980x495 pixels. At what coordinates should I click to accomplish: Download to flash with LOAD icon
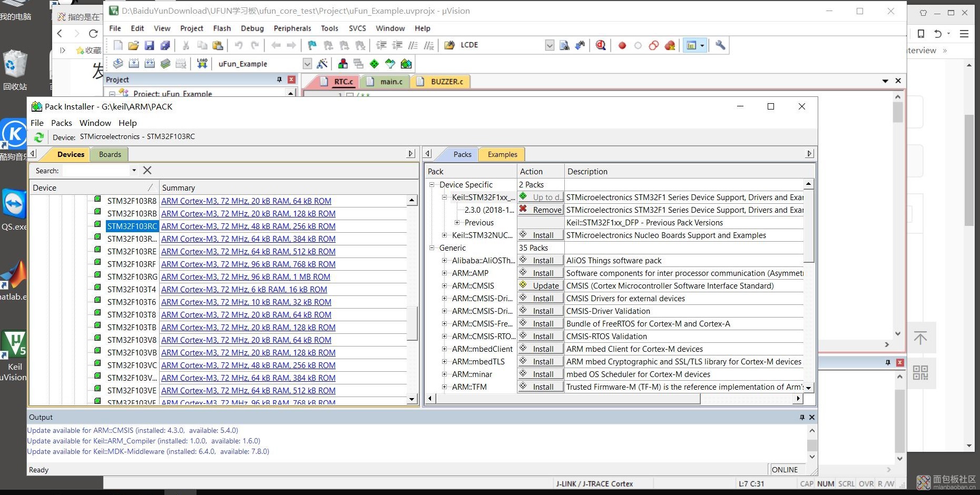[202, 64]
